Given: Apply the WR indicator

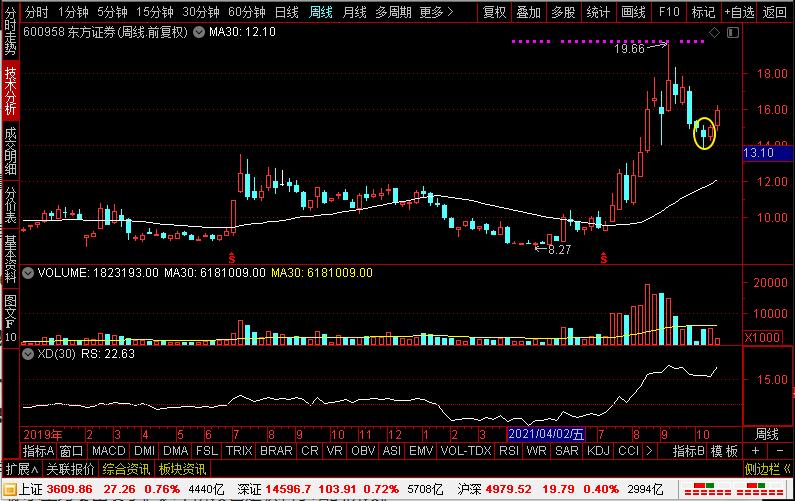Looking at the screenshot, I should [x=536, y=451].
